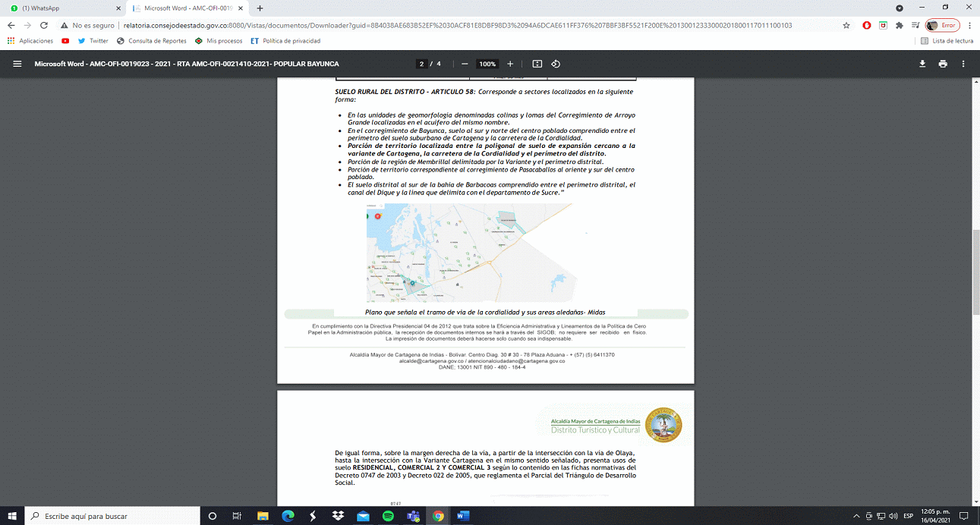Click the zoom percentage field showing 100%
Screen dimensions: 980x525
487,64
